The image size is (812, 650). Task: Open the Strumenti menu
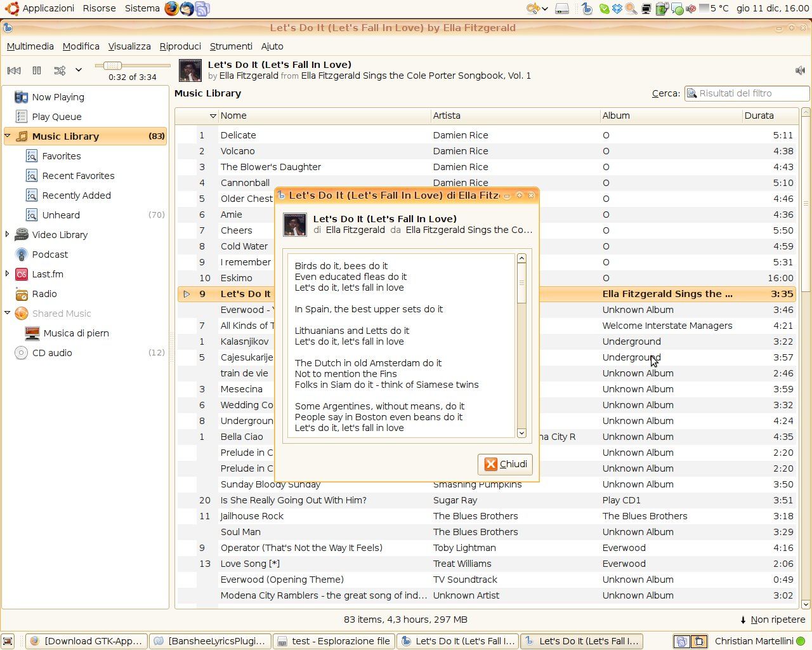(x=231, y=46)
